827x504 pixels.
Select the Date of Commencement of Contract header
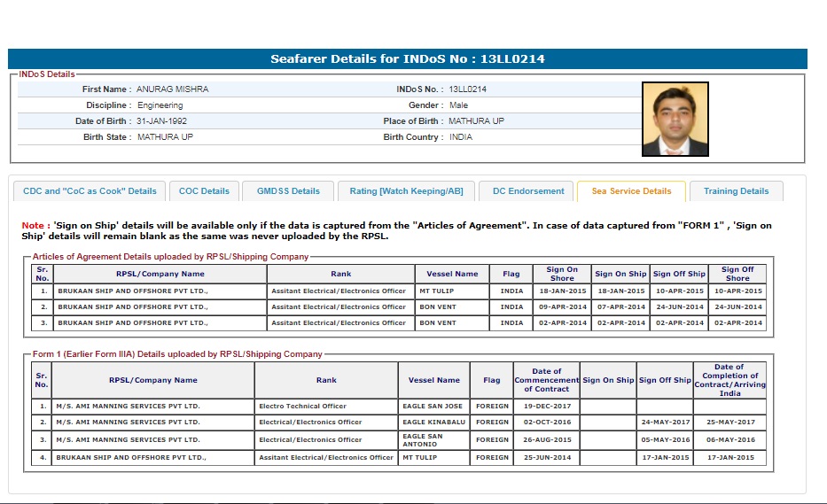pos(546,380)
